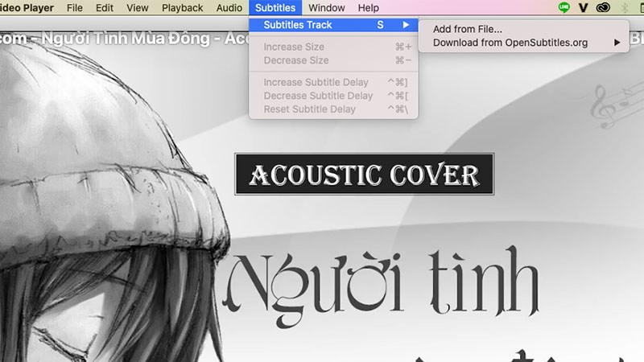Click the ACOUSTIC COVER banner in the video
The height and width of the screenshot is (362, 644).
pyautogui.click(x=365, y=174)
